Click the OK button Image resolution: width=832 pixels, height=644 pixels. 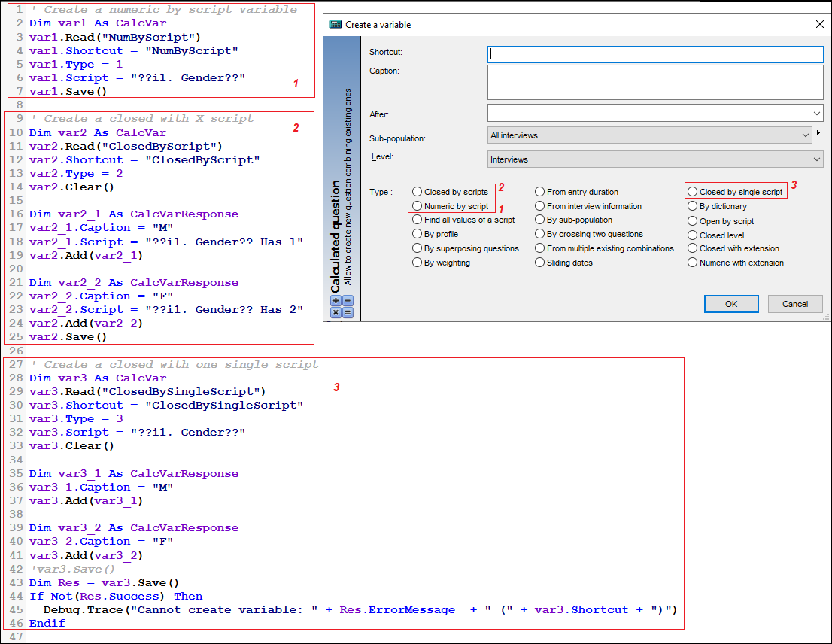click(731, 304)
